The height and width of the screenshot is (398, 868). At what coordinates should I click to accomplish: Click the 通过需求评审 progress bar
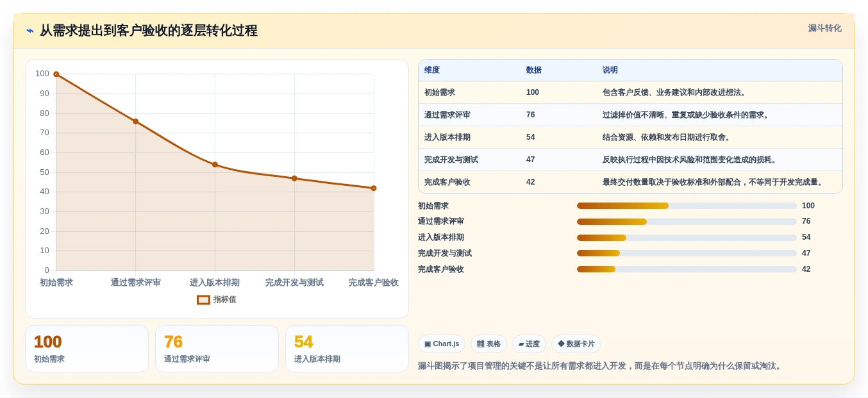(687, 222)
